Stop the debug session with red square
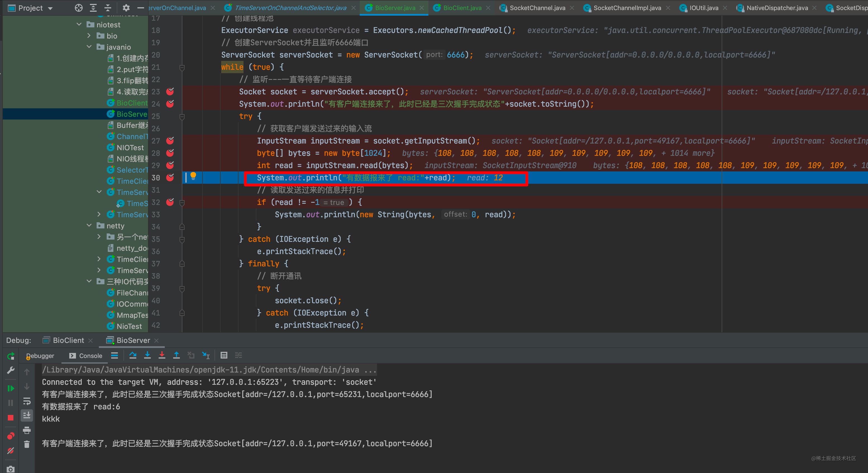This screenshot has width=868, height=473. (10, 418)
